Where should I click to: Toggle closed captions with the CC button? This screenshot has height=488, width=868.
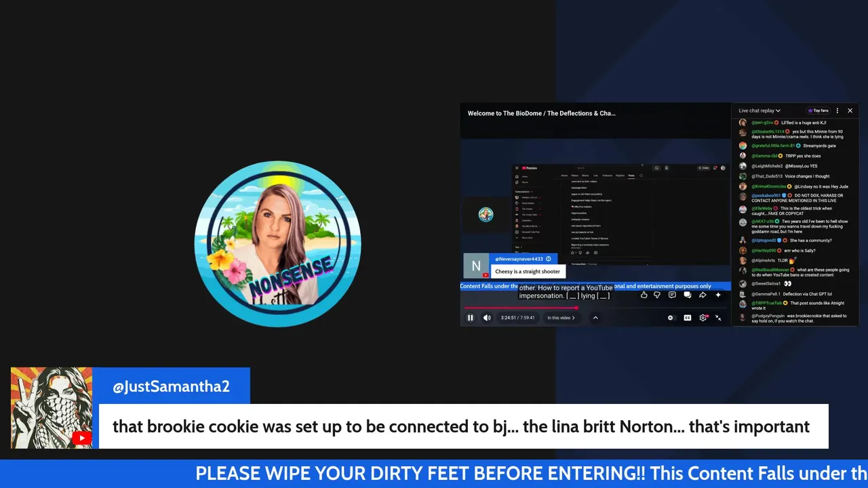tap(687, 317)
